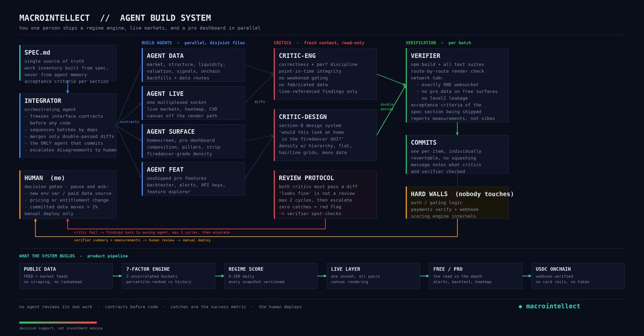The image size is (644, 336).
Task: Click 'reports measurements, not vibes' line
Action: pos(453,118)
